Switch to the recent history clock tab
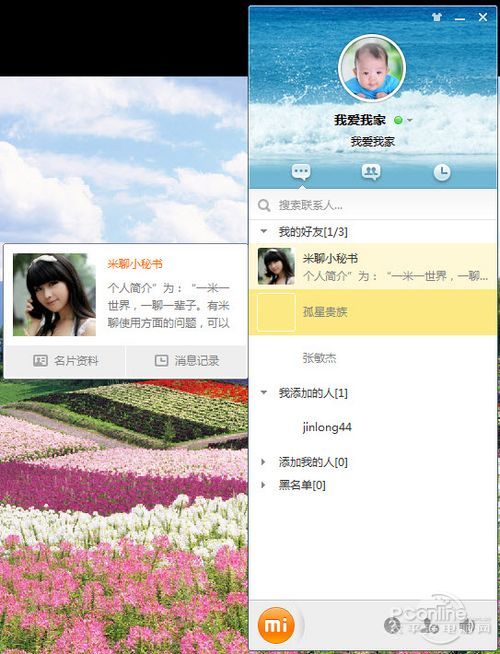Image resolution: width=500 pixels, height=654 pixels. (442, 172)
